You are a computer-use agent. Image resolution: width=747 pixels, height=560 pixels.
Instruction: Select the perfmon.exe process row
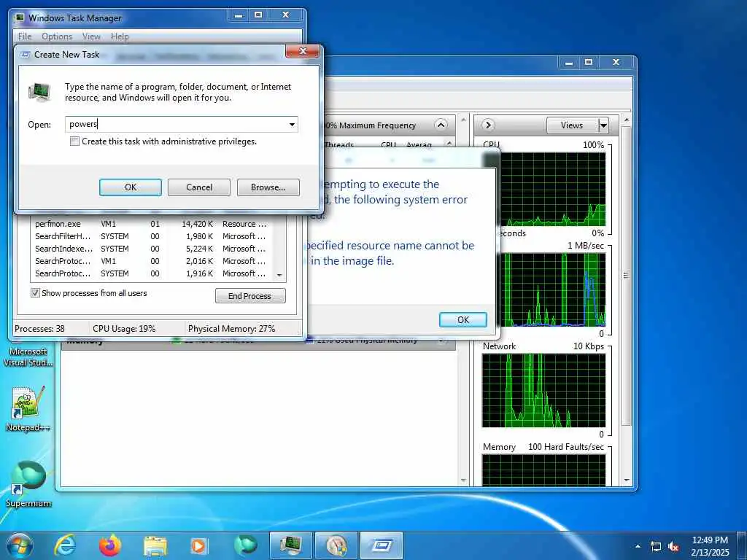click(152, 224)
